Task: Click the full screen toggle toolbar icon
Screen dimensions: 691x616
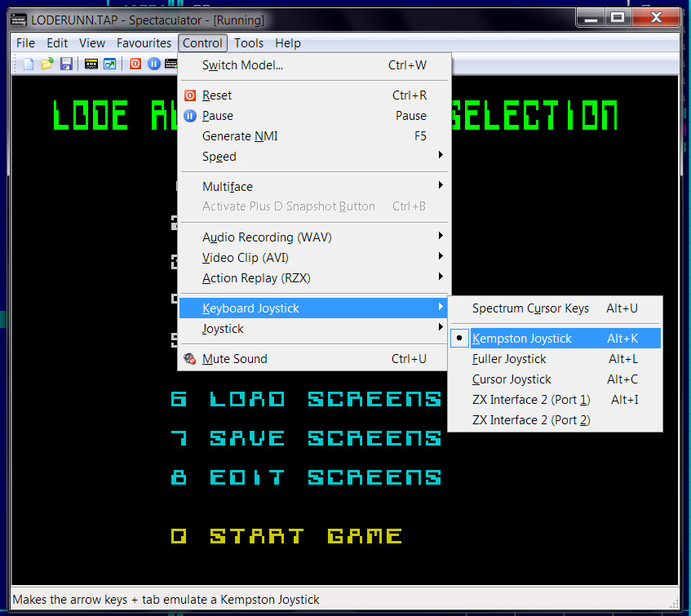Action: point(110,64)
